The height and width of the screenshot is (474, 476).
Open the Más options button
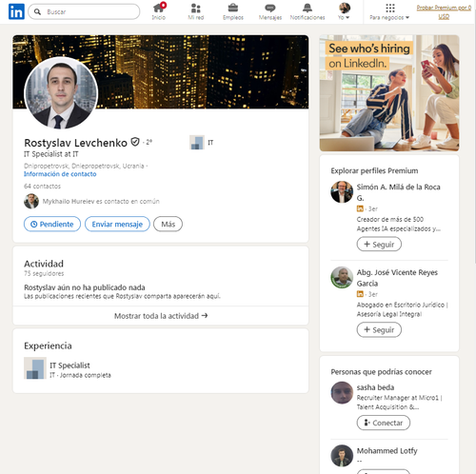tap(168, 224)
